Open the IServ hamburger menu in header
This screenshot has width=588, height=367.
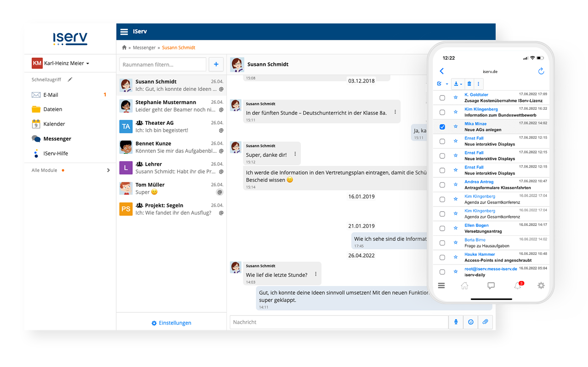click(124, 32)
